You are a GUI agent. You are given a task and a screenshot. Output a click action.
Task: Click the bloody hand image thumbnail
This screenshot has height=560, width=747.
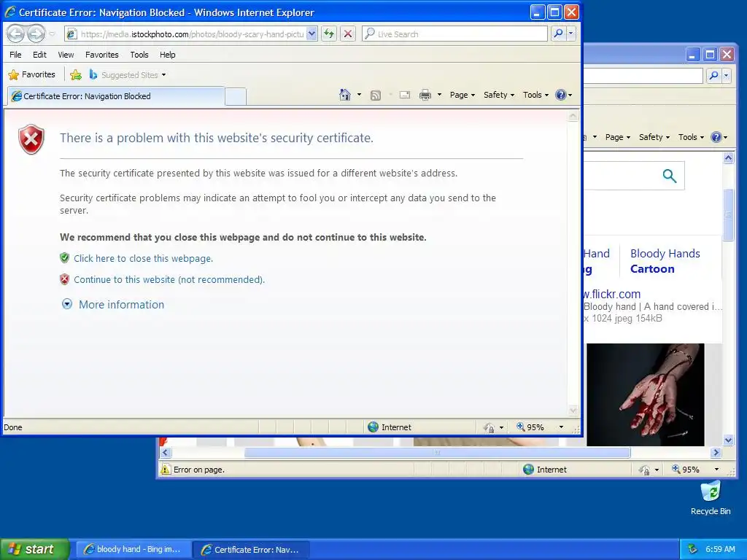(x=645, y=394)
